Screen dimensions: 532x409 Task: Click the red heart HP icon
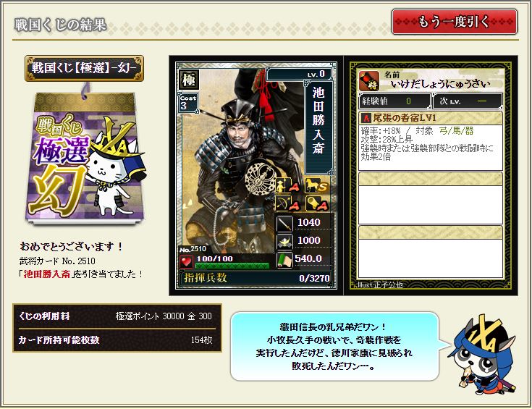pyautogui.click(x=186, y=262)
